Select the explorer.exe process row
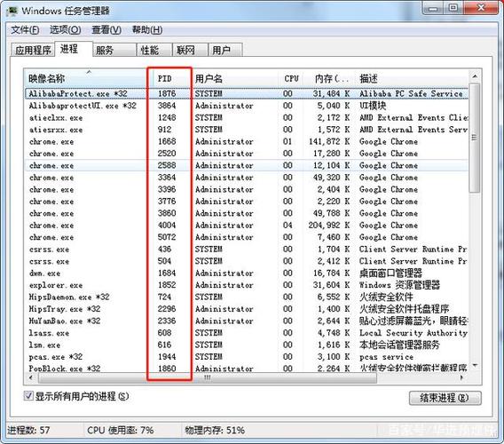 pos(247,285)
